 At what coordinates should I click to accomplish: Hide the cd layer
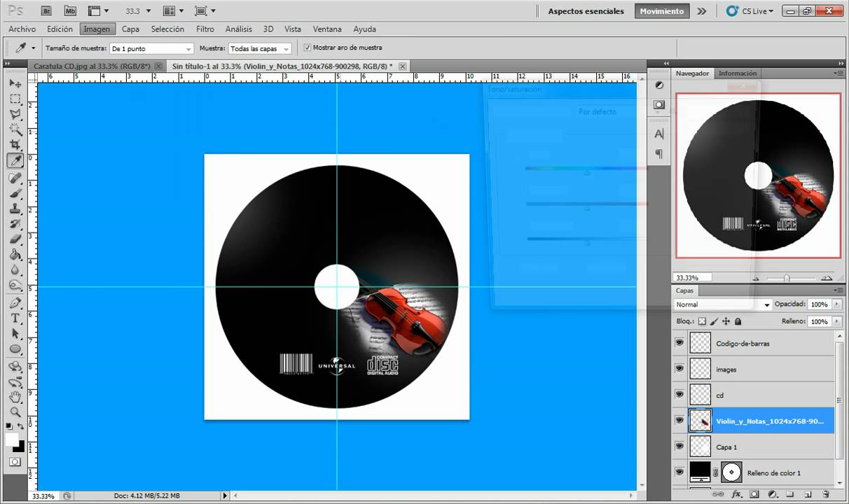click(x=679, y=394)
